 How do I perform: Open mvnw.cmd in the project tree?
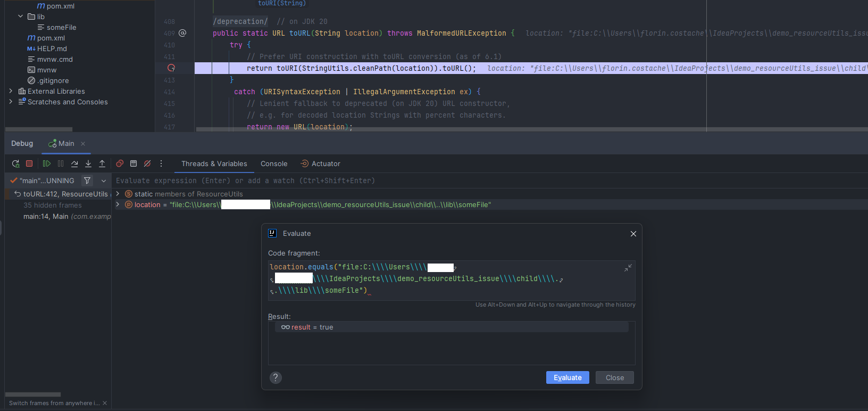(50, 59)
